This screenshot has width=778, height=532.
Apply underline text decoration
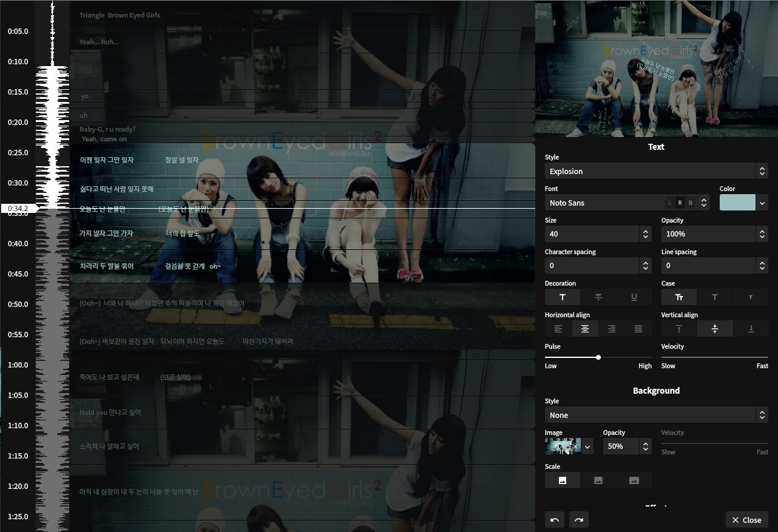coord(634,297)
